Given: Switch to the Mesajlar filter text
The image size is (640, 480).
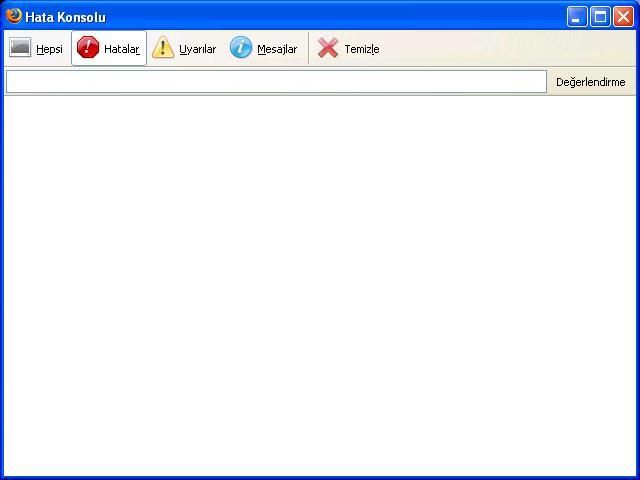Looking at the screenshot, I should coord(276,49).
